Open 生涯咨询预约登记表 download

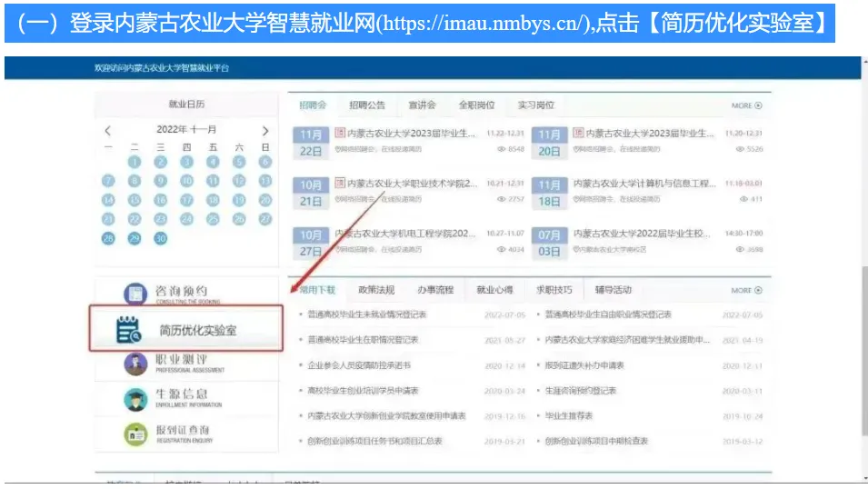(x=580, y=391)
